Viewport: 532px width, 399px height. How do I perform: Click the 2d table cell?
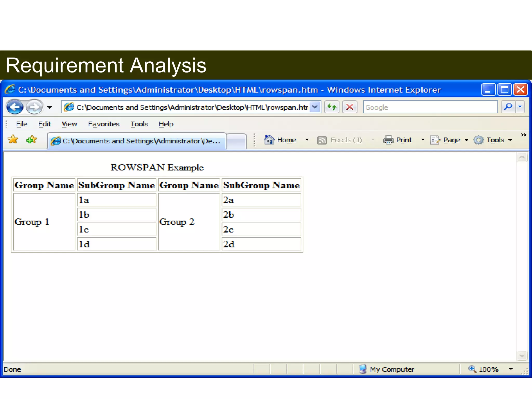[x=261, y=244]
